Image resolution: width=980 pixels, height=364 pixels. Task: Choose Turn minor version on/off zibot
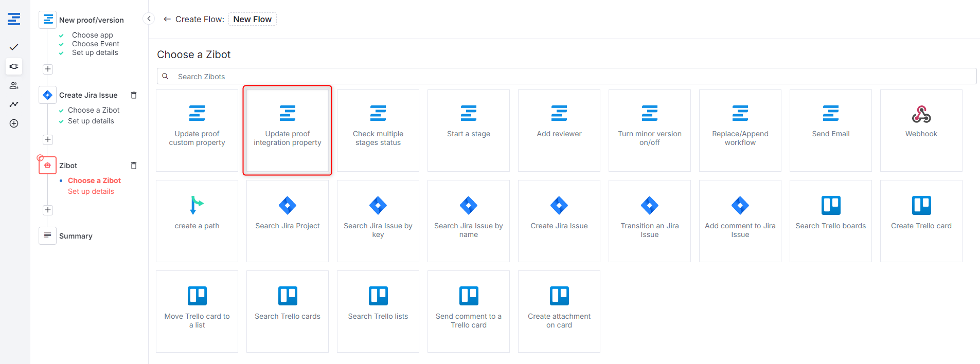[x=649, y=130]
